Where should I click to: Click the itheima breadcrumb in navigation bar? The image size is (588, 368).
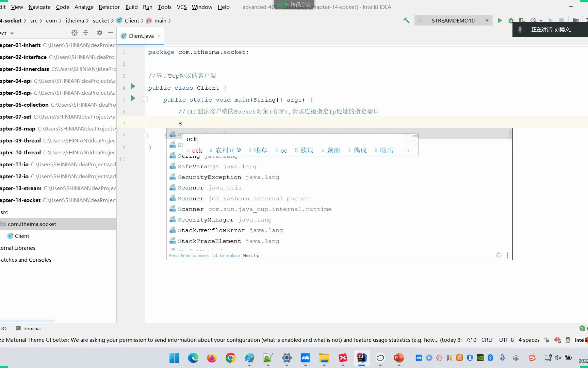[x=75, y=20]
